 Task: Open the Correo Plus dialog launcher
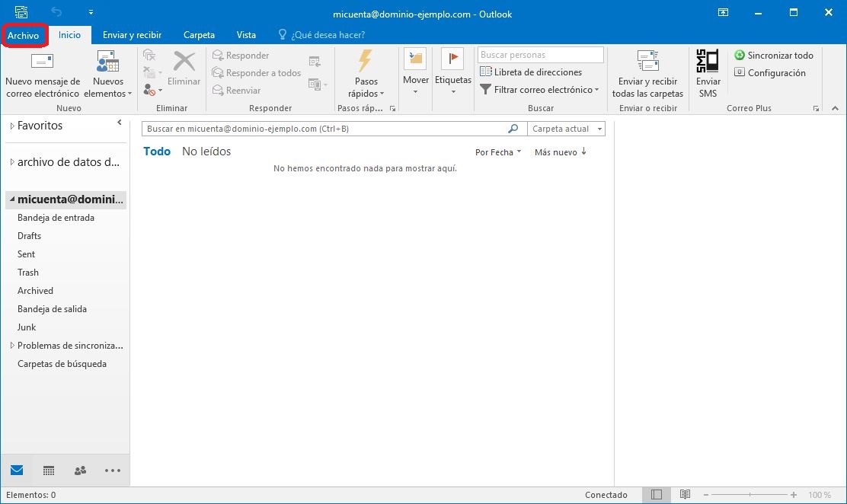coord(816,109)
